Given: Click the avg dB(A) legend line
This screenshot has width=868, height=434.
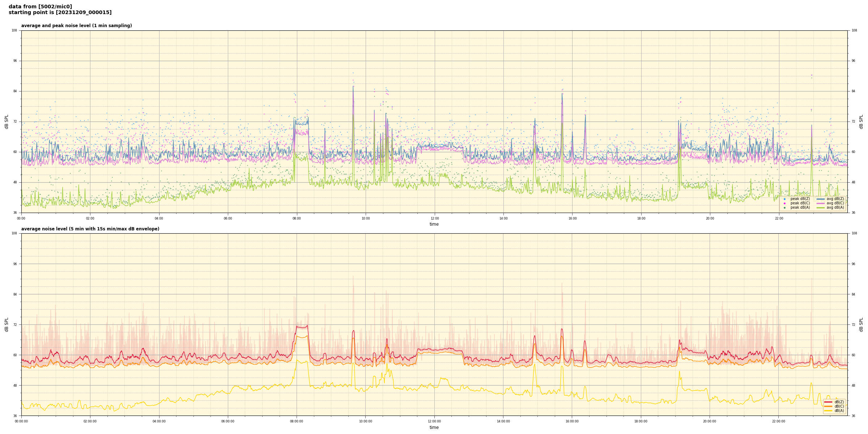Looking at the screenshot, I should click(x=821, y=208).
